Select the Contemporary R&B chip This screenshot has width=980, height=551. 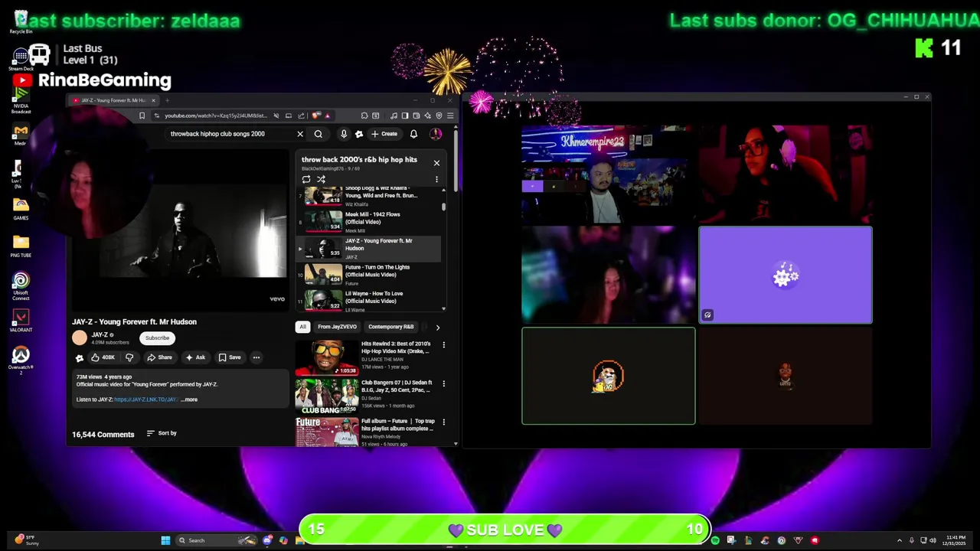[390, 327]
